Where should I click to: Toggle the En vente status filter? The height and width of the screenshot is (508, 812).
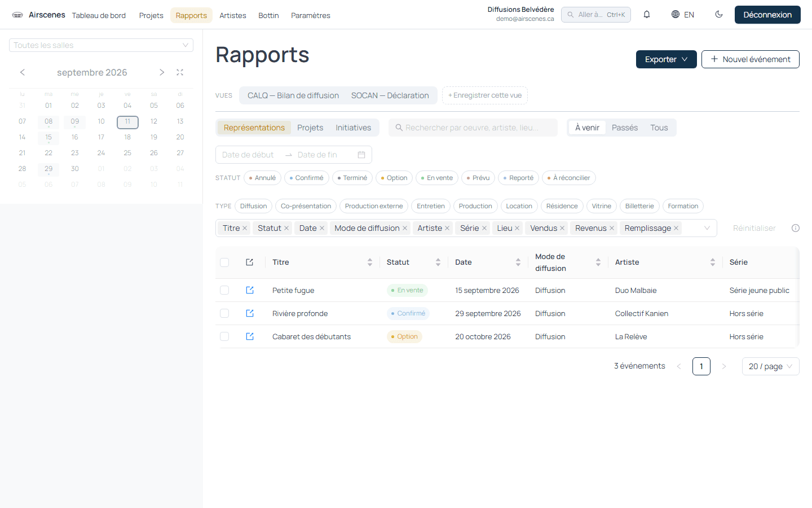437,178
